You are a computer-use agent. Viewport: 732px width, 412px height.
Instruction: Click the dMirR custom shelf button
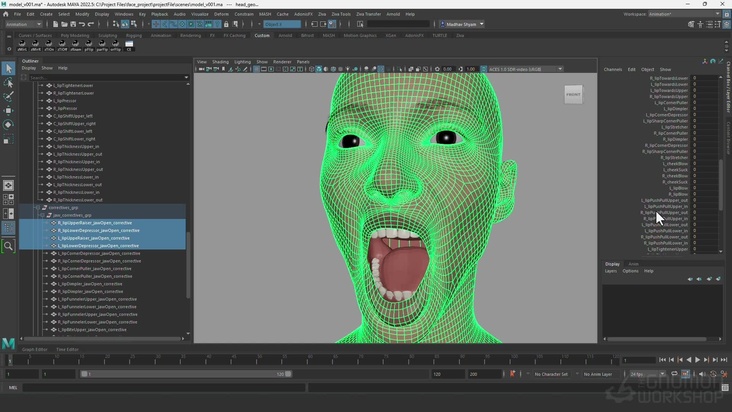coord(35,45)
